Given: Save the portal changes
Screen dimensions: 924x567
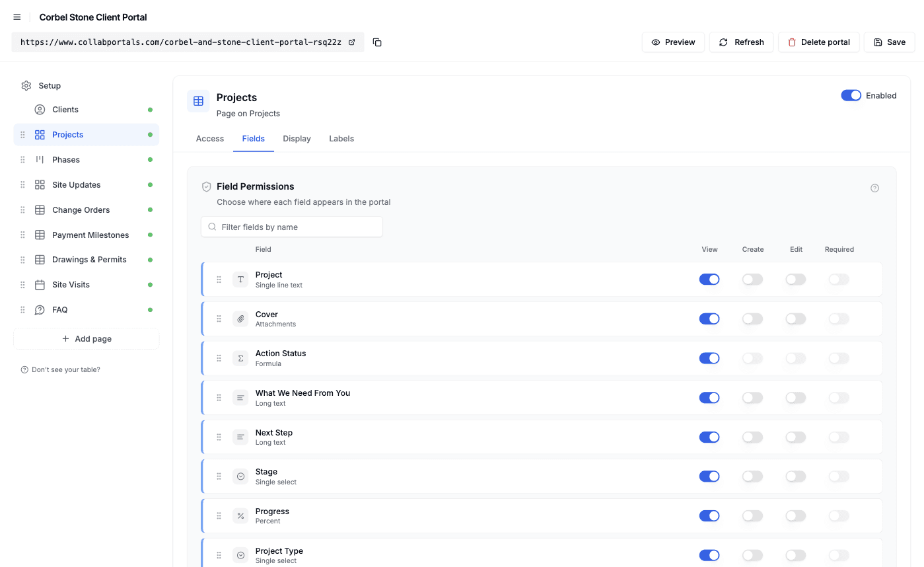Looking at the screenshot, I should [x=889, y=42].
